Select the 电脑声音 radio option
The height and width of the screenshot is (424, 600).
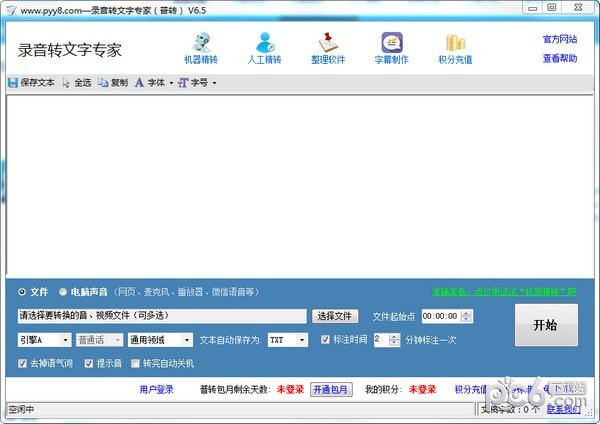click(x=63, y=292)
